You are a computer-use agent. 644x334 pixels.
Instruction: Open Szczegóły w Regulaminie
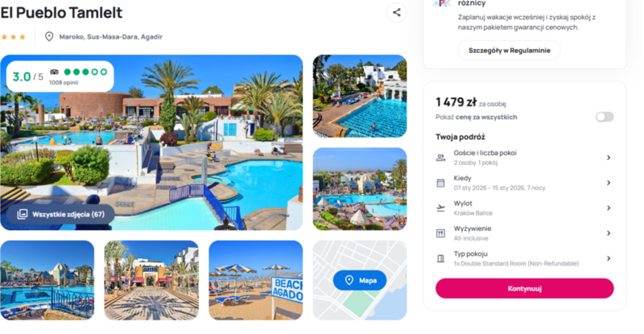(510, 51)
